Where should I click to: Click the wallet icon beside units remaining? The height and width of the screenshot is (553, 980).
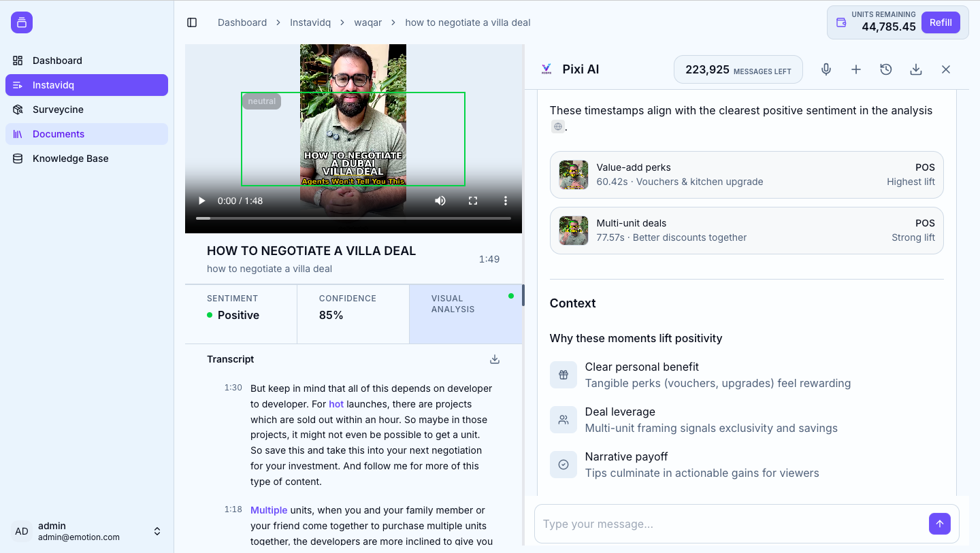pyautogui.click(x=841, y=22)
